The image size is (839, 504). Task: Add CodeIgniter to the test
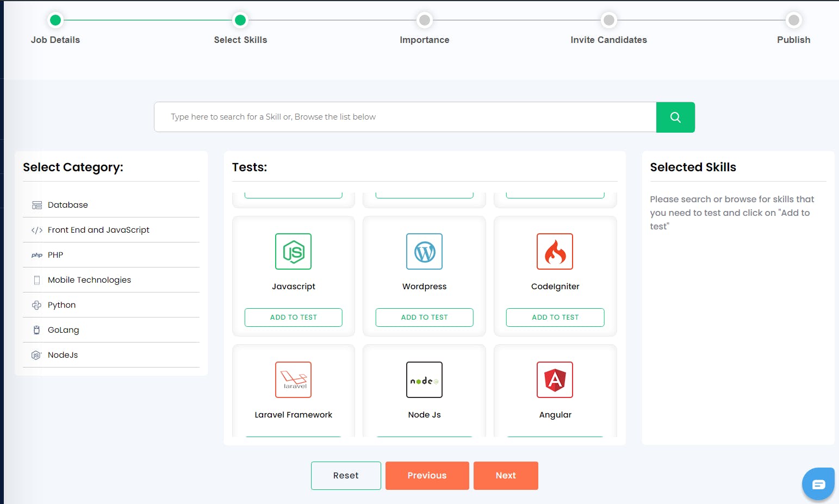[x=555, y=318]
